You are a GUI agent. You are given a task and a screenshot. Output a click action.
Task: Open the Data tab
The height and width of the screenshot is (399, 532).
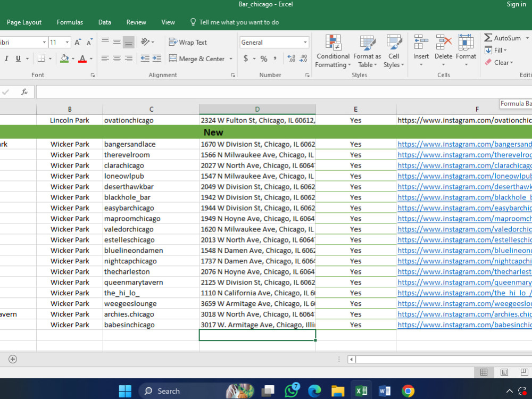pyautogui.click(x=104, y=22)
